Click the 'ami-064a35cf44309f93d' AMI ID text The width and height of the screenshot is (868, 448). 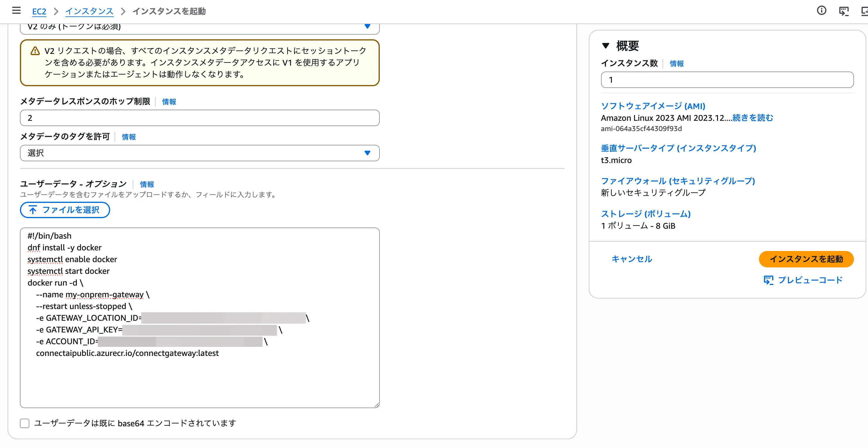pos(641,128)
